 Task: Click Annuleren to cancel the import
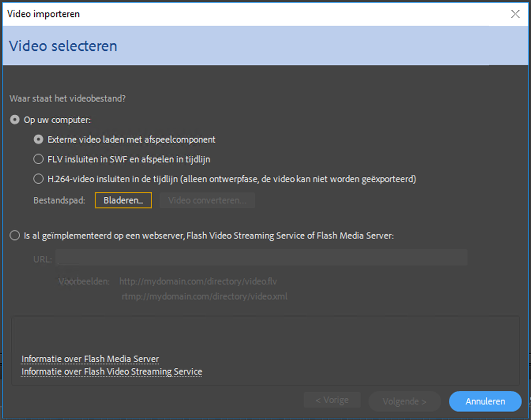tap(485, 401)
